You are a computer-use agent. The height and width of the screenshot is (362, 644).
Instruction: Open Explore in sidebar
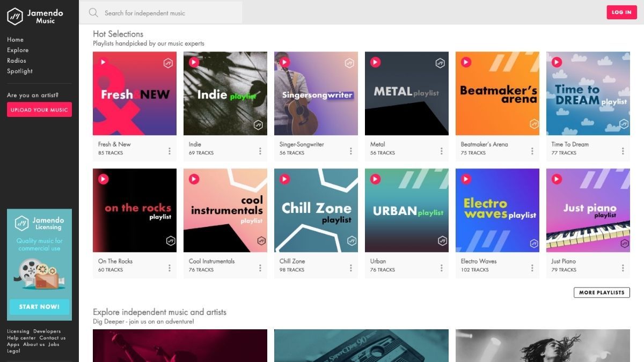(18, 50)
